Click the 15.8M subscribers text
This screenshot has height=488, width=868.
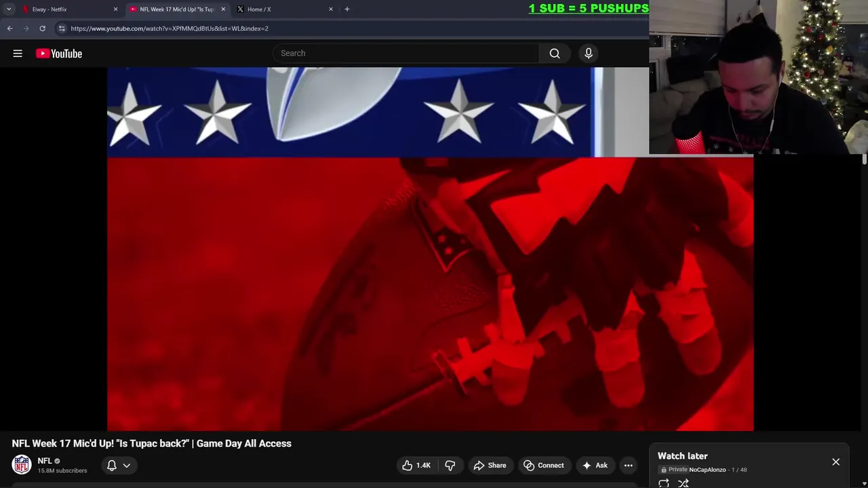pos(62,470)
